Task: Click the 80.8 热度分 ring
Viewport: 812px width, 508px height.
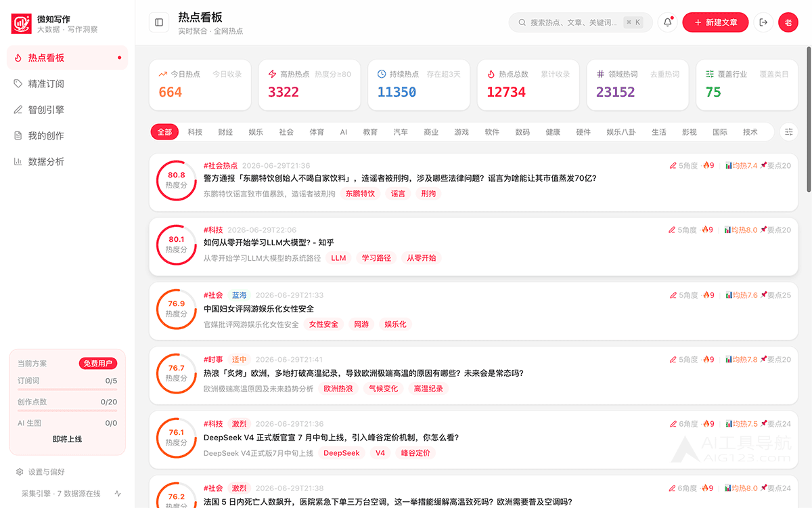Action: [x=177, y=179]
